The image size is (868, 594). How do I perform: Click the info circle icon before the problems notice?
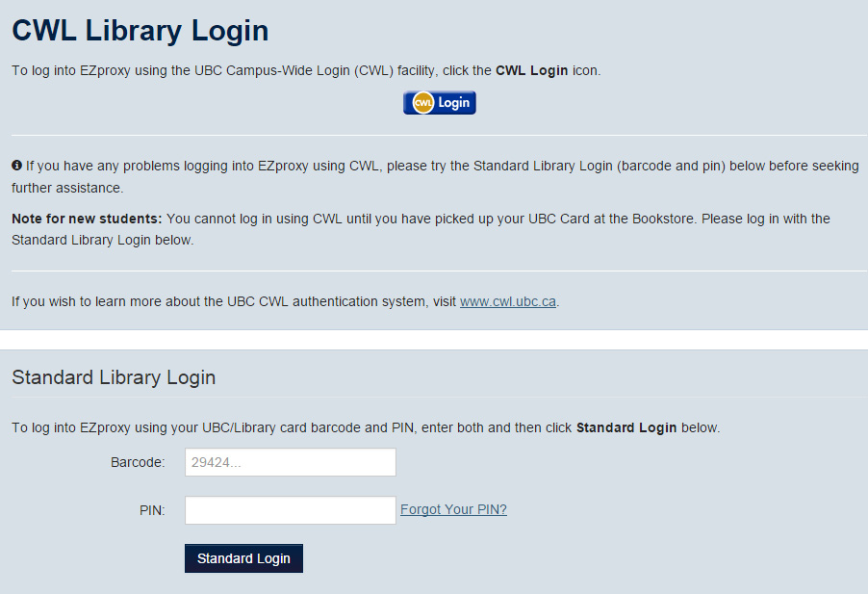(x=16, y=166)
